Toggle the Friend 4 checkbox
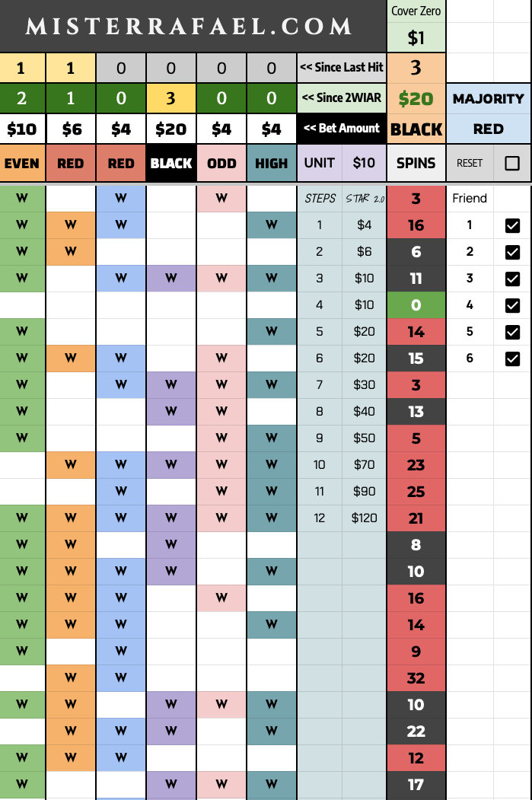 point(512,305)
